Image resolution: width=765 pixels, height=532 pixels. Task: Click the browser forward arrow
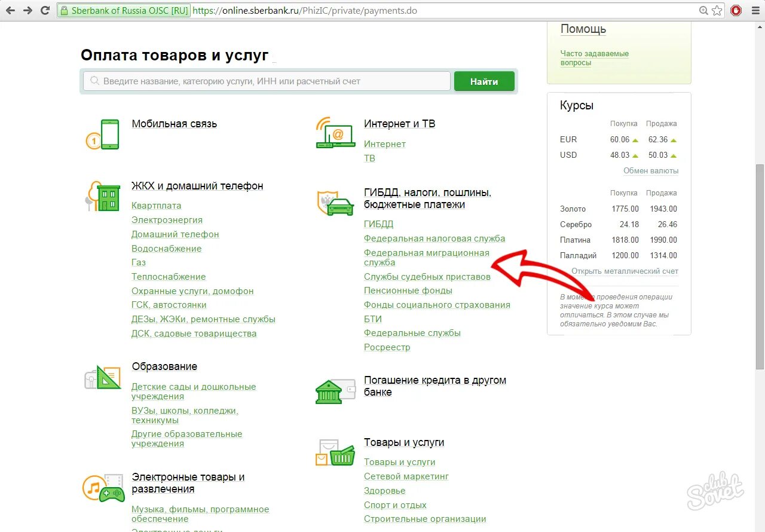coord(27,11)
